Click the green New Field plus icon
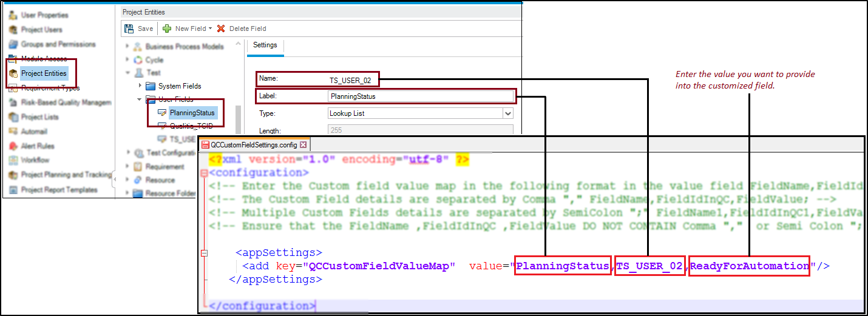The image size is (868, 316). (x=167, y=29)
